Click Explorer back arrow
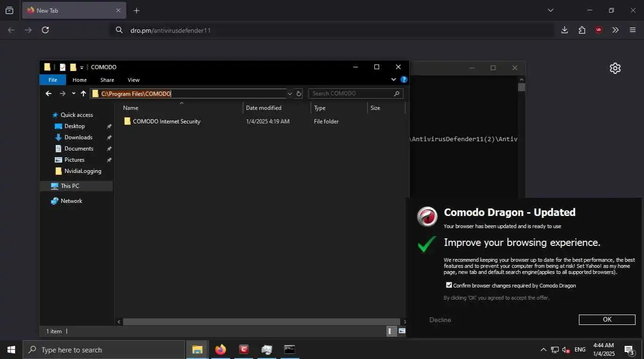644x359 pixels. [x=49, y=93]
